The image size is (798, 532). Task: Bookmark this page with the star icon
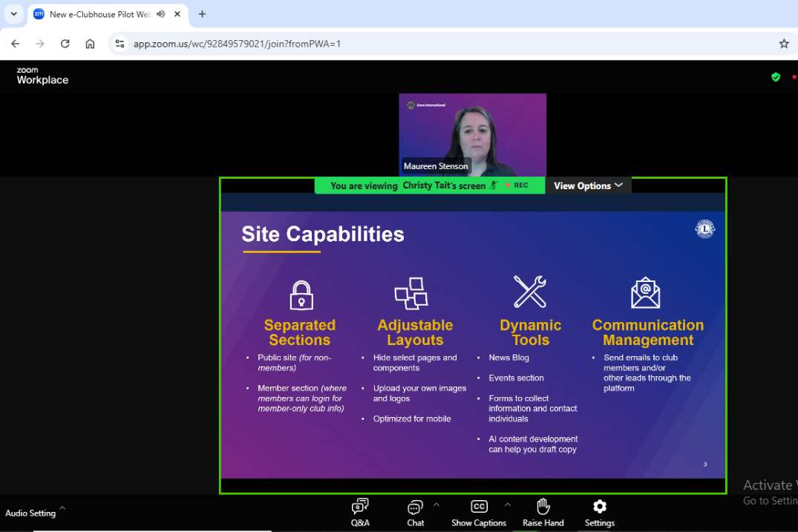click(784, 44)
